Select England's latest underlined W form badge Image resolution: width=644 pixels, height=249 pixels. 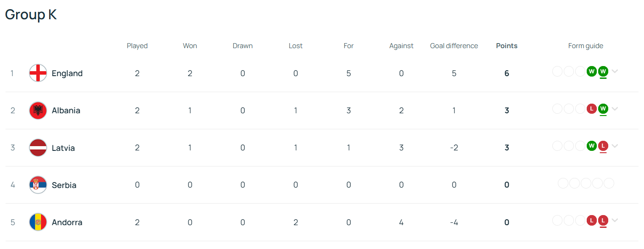click(x=603, y=72)
